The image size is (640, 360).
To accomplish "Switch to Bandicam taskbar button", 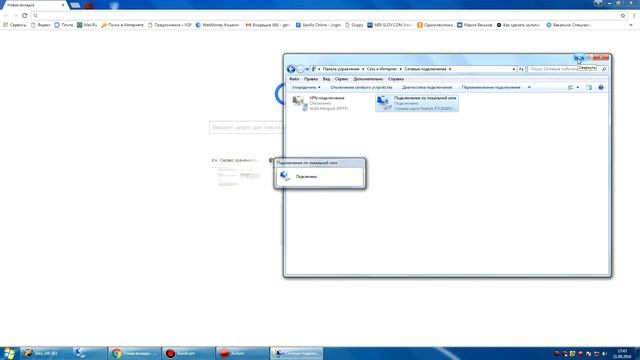I will click(x=188, y=353).
